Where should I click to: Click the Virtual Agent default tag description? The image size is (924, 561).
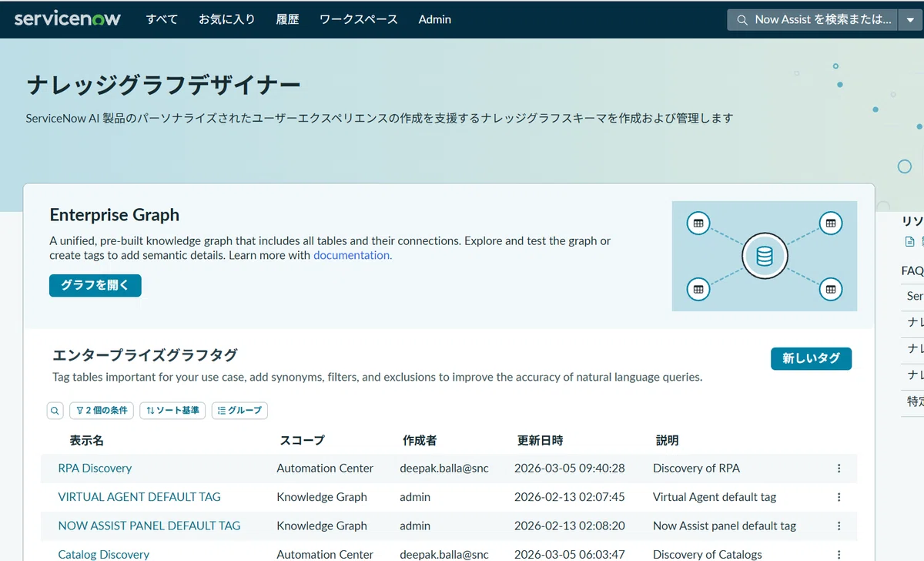pos(715,497)
